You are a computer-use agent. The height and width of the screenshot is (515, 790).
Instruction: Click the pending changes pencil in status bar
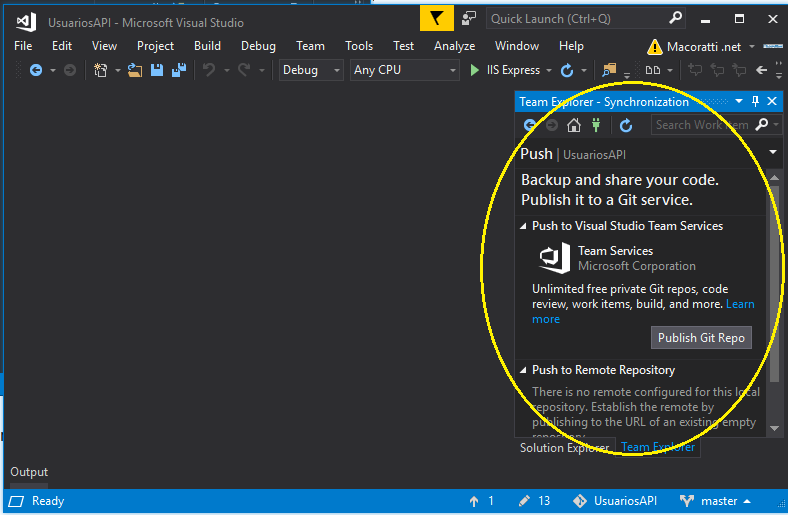(524, 501)
